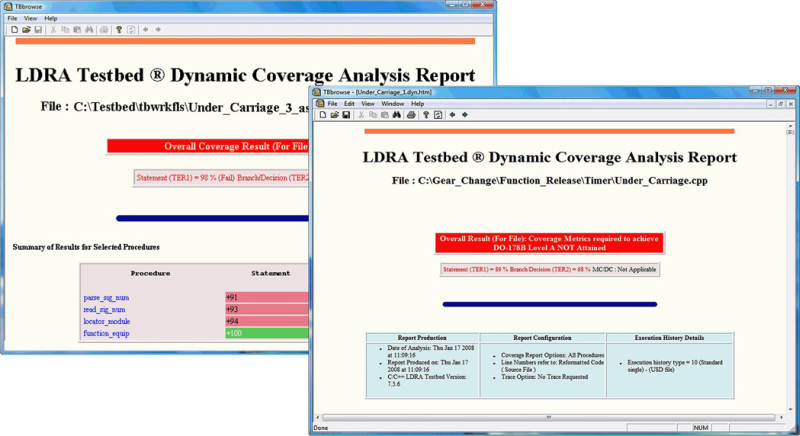Click the Procedure column header
This screenshot has width=800, height=436.
pyautogui.click(x=151, y=273)
